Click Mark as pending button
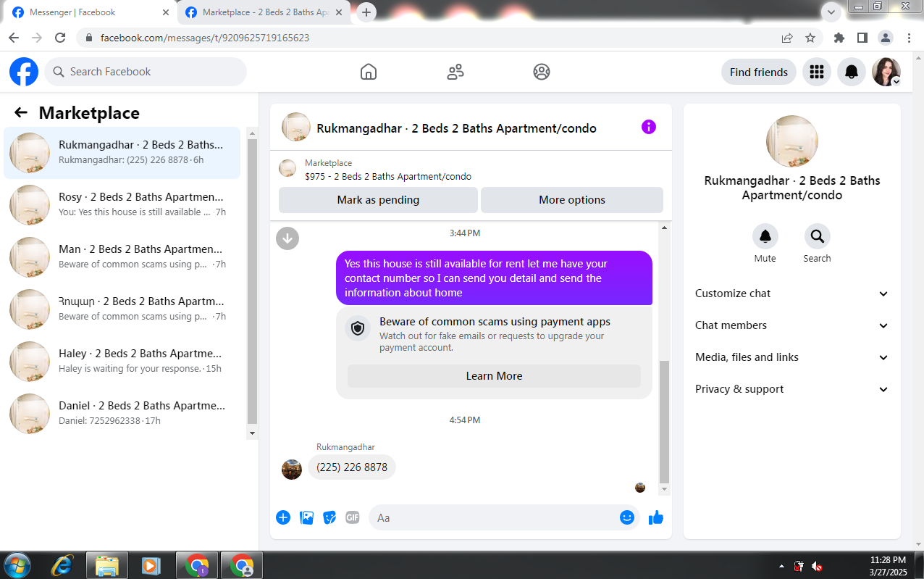 click(378, 200)
